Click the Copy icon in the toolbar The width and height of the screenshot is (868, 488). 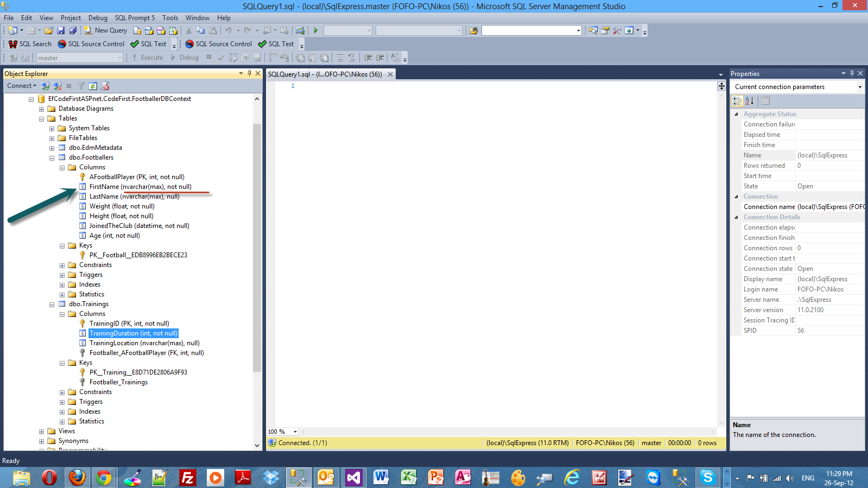(x=201, y=30)
